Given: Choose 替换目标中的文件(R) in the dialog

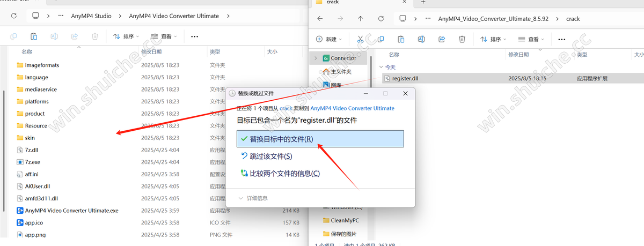Looking at the screenshot, I should [x=320, y=139].
